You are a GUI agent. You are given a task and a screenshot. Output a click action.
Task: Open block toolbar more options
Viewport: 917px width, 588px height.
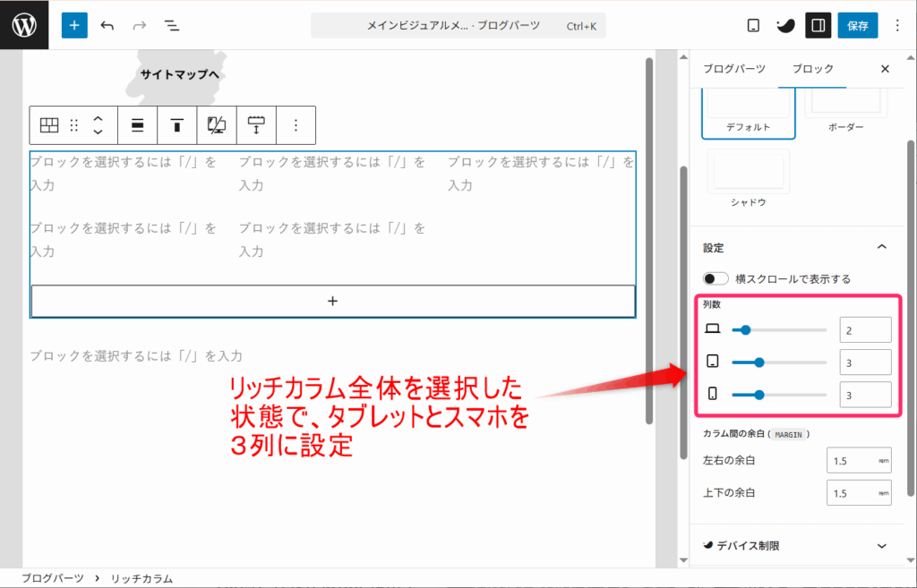pos(296,125)
